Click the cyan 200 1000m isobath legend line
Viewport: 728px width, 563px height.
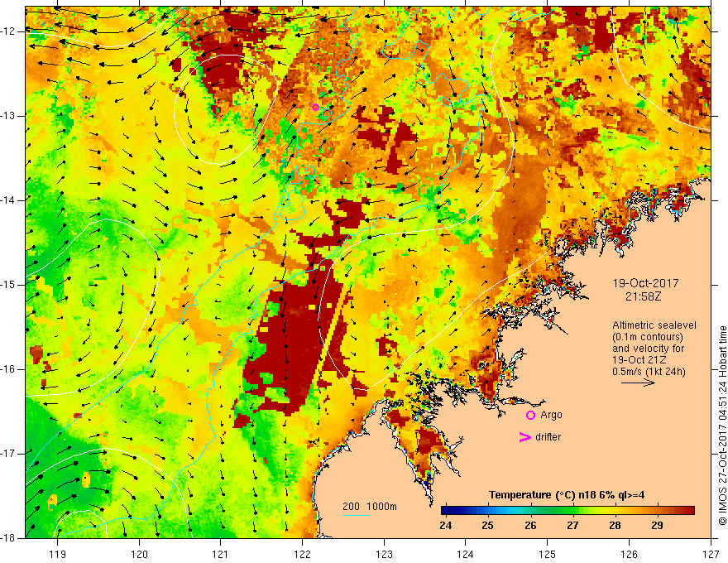356,515
